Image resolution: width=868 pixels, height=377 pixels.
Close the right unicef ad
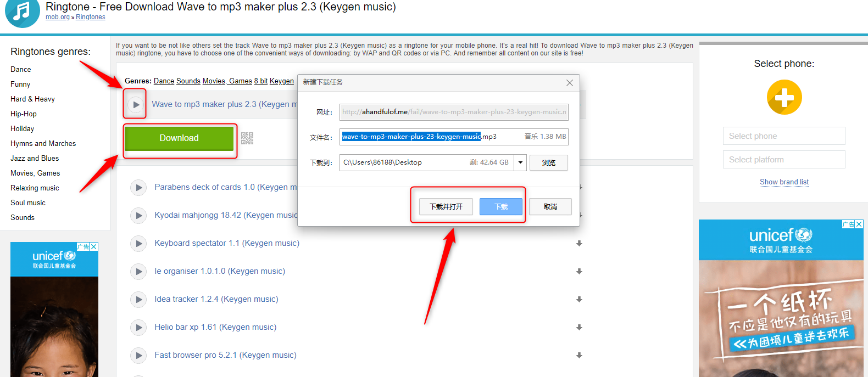pyautogui.click(x=859, y=224)
